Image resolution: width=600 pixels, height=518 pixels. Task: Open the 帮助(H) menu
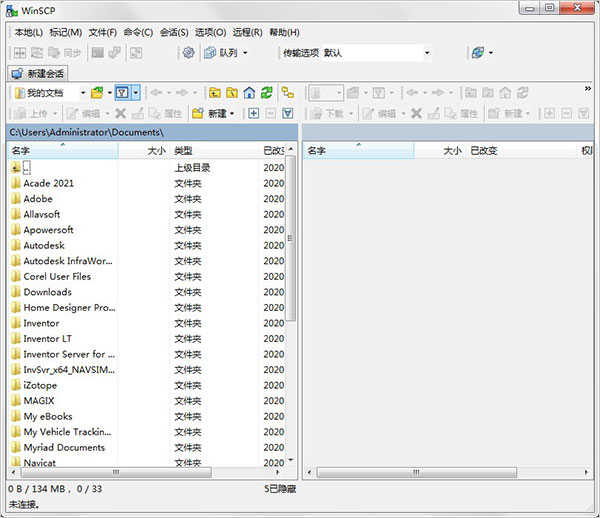coord(284,32)
